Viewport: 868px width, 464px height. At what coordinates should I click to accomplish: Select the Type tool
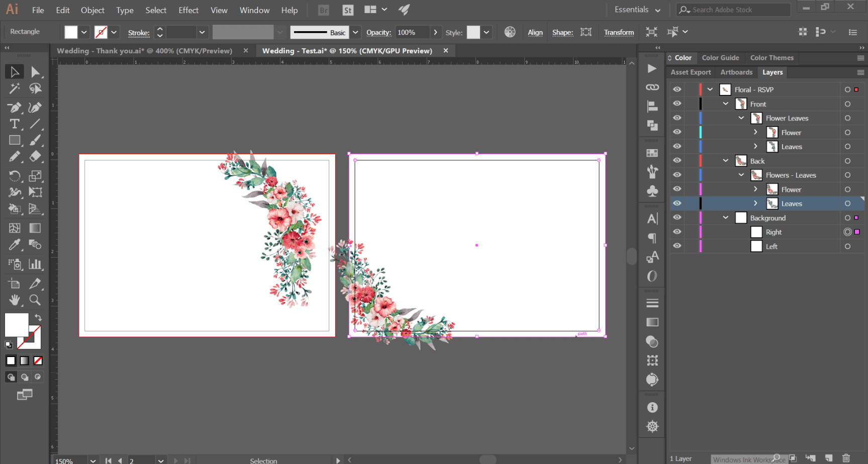[x=15, y=124]
